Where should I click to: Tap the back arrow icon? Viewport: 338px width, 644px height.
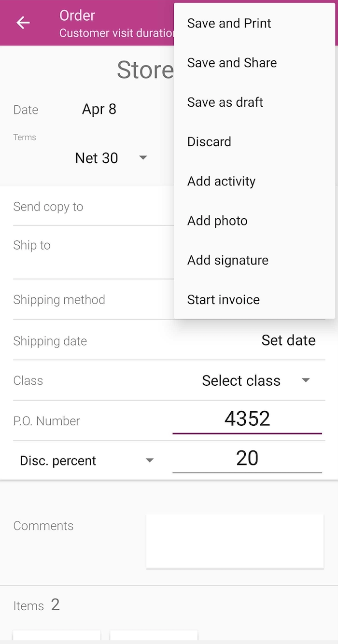pyautogui.click(x=23, y=23)
